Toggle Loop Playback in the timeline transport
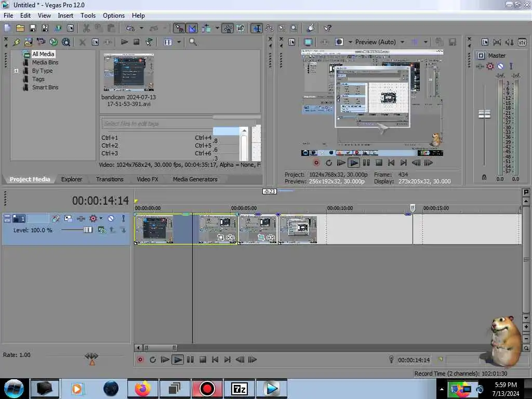Image resolution: width=532 pixels, height=399 pixels. click(152, 360)
